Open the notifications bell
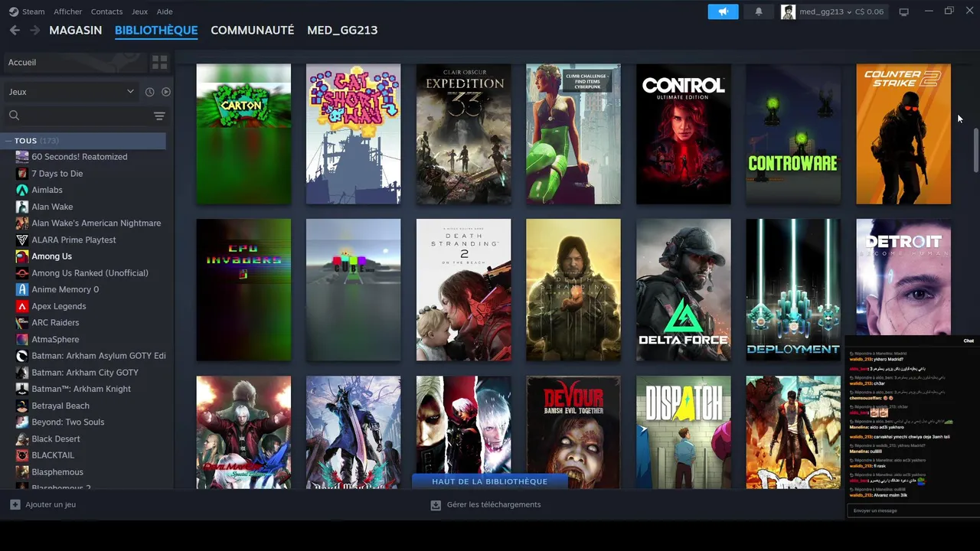The height and width of the screenshot is (551, 980). coord(759,11)
